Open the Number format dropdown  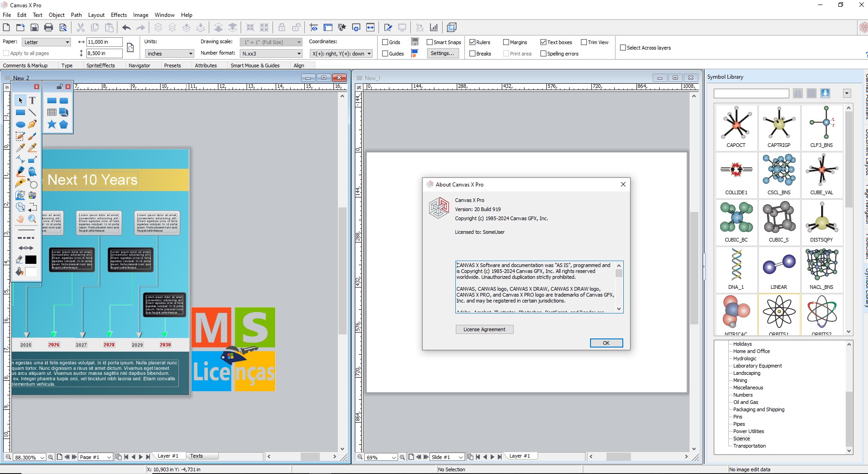(271, 54)
